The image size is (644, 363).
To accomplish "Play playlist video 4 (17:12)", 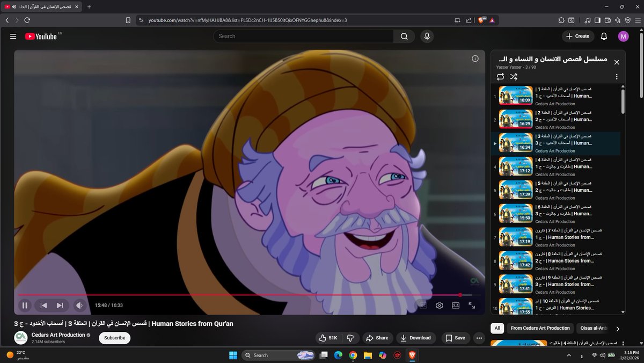I will click(x=555, y=166).
